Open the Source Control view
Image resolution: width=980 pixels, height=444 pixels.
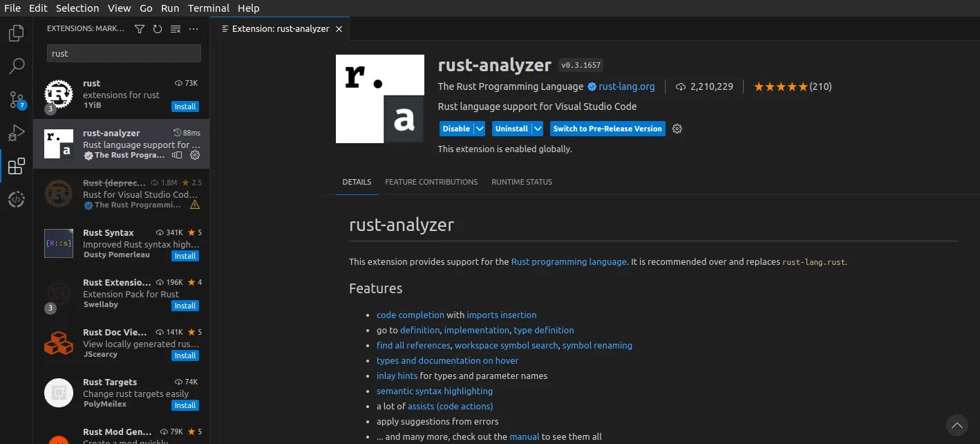tap(17, 100)
